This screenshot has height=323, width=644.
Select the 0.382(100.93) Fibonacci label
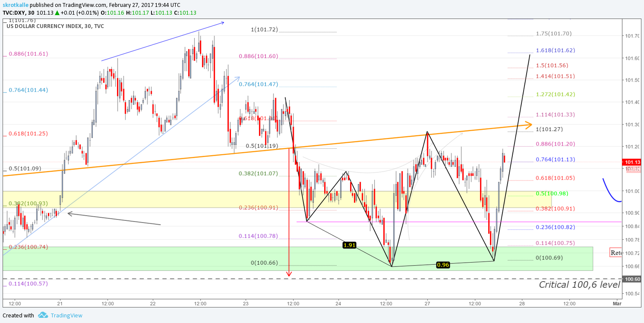pyautogui.click(x=28, y=203)
